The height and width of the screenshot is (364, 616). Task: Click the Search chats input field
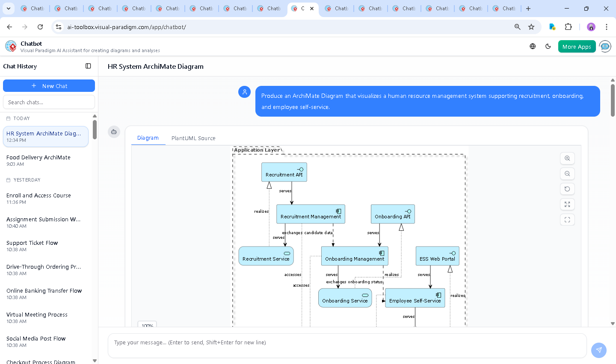pyautogui.click(x=49, y=103)
